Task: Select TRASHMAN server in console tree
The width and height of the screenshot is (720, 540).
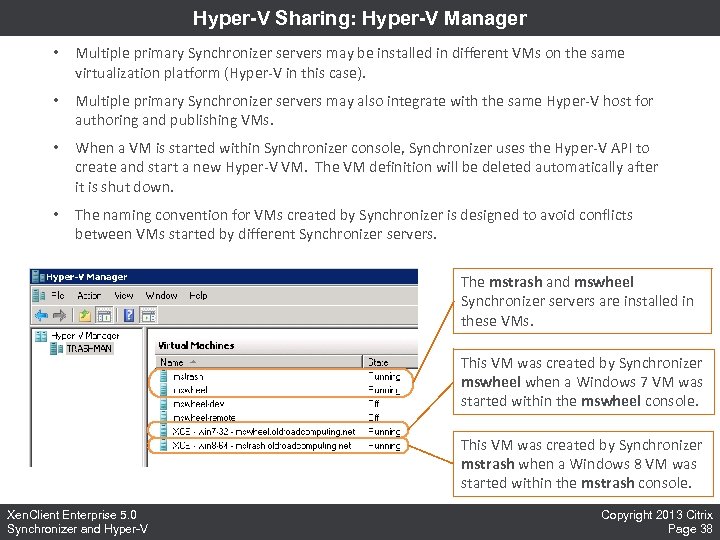Action: click(89, 349)
